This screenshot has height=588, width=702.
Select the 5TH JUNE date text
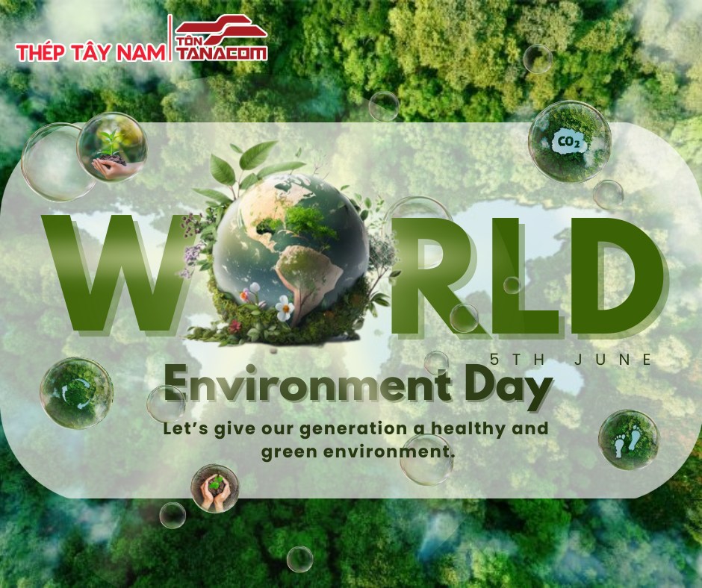tap(571, 360)
